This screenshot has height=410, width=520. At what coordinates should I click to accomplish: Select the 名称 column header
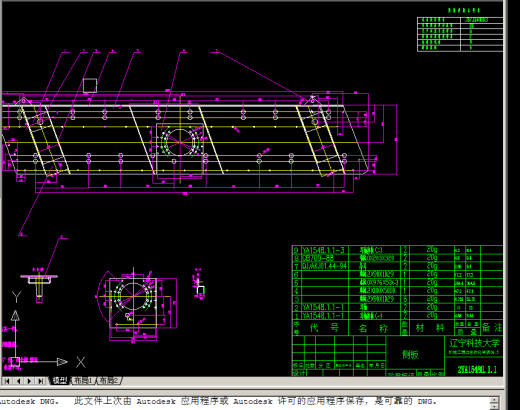click(374, 328)
